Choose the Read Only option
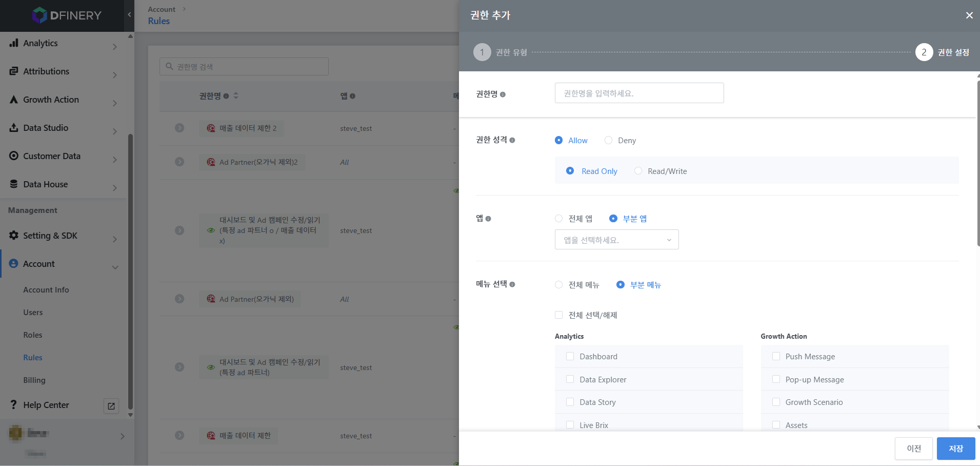980x466 pixels. pyautogui.click(x=570, y=171)
